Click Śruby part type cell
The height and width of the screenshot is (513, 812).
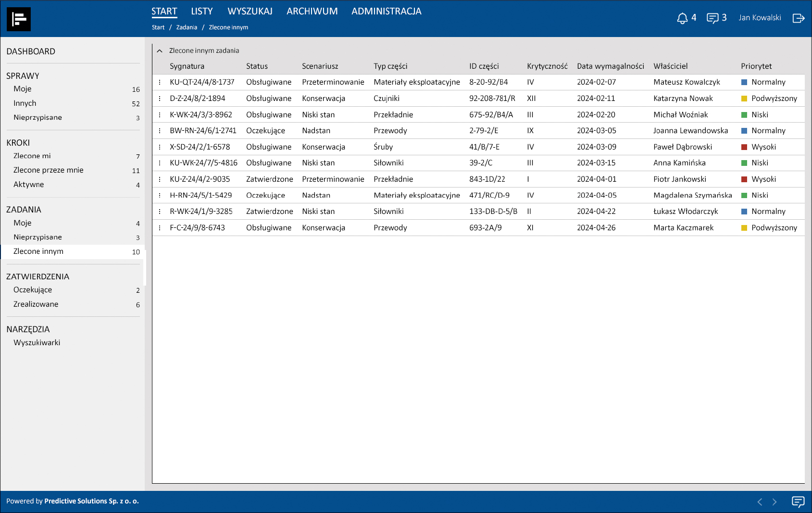(383, 147)
